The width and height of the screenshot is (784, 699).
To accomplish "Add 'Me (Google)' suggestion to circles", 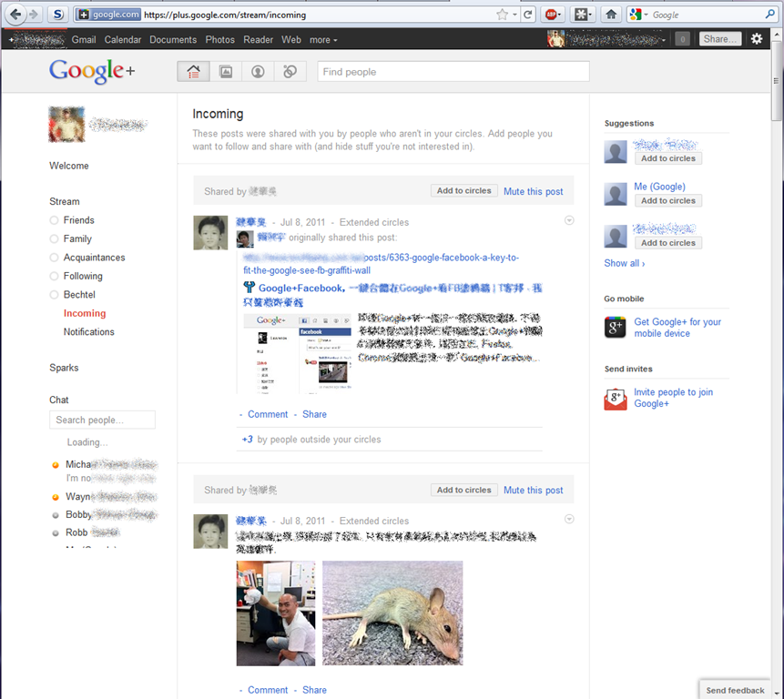I will (668, 200).
